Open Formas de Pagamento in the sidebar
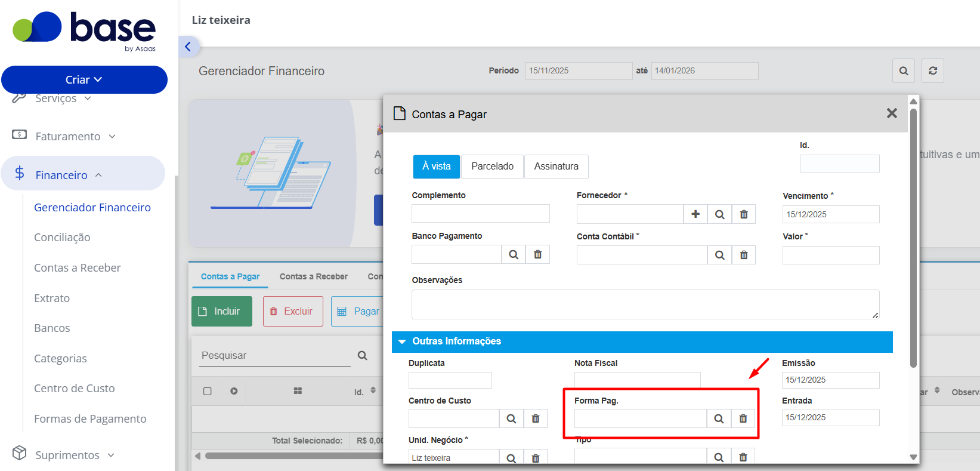980x471 pixels. click(x=90, y=418)
